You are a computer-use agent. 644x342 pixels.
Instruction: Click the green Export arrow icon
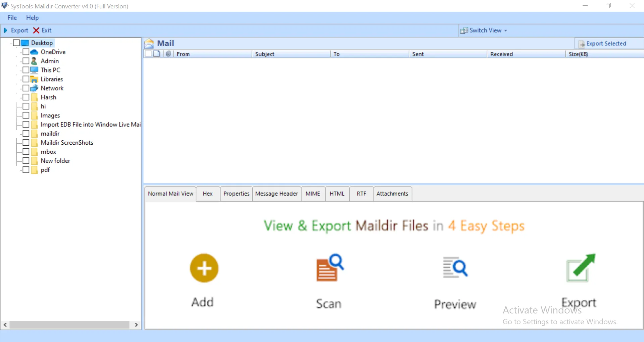(581, 267)
